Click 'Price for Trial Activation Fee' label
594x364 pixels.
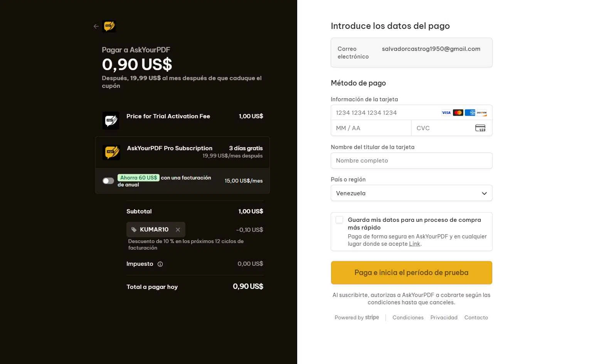coord(168,116)
